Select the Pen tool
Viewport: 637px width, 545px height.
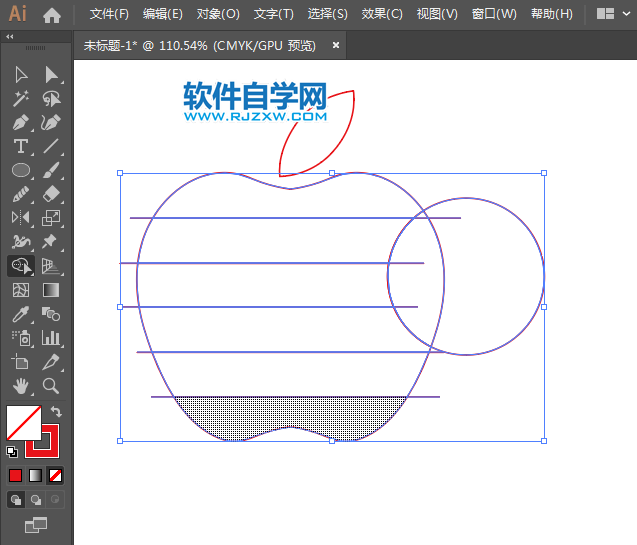[x=21, y=123]
